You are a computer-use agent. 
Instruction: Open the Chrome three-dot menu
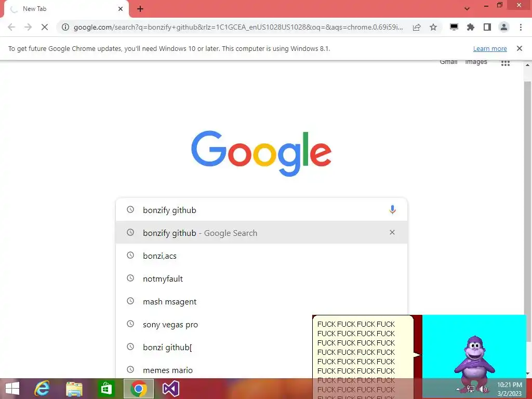[521, 27]
